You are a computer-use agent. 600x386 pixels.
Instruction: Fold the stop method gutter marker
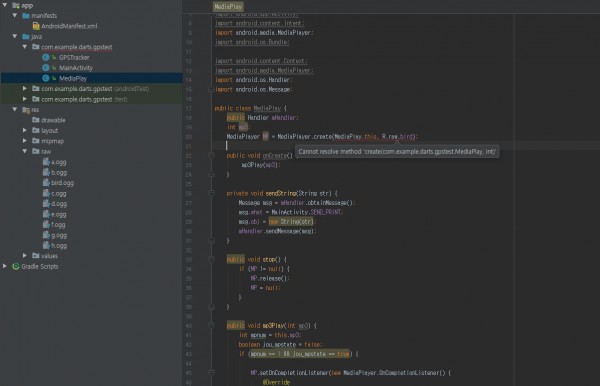(211, 259)
